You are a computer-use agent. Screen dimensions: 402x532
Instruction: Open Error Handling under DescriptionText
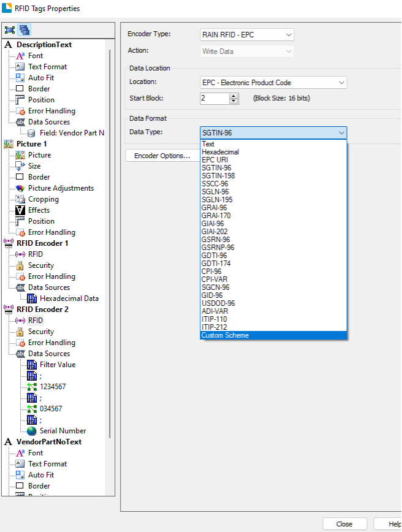click(51, 111)
